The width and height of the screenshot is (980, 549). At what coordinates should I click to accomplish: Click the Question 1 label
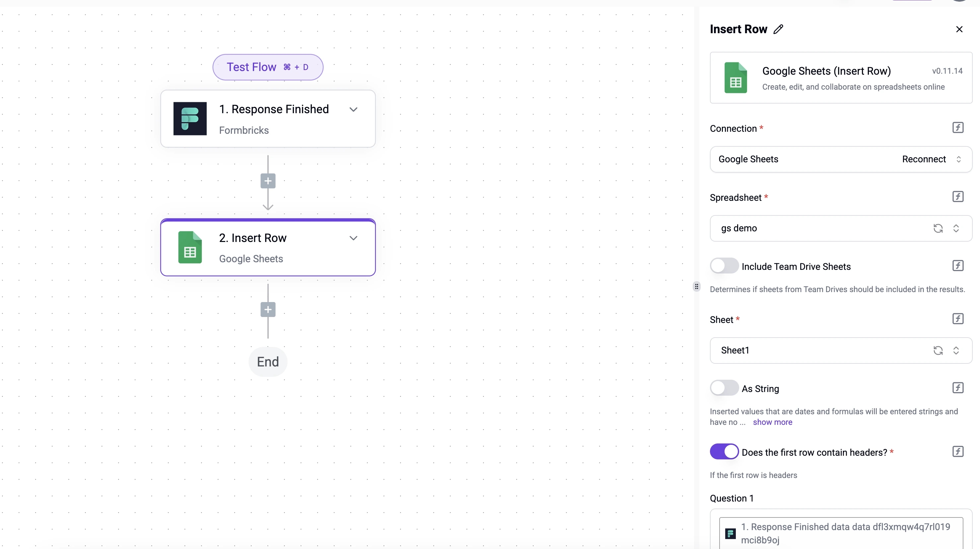[731, 498]
